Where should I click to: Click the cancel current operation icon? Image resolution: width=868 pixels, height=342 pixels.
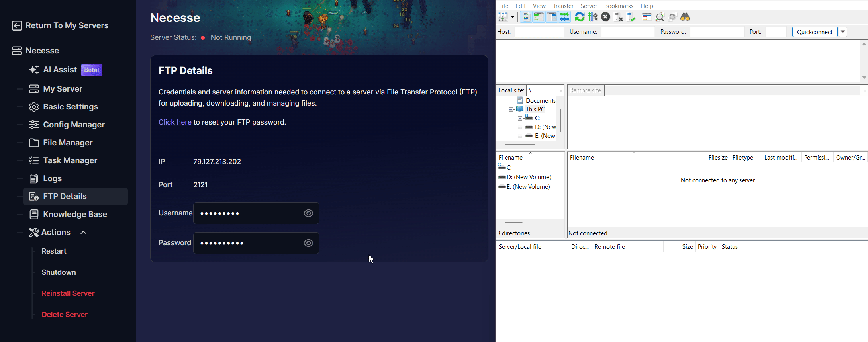pos(605,17)
